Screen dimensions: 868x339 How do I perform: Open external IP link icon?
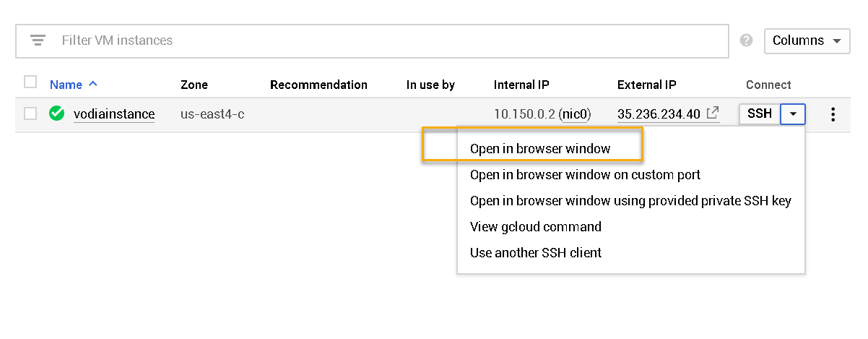click(712, 113)
